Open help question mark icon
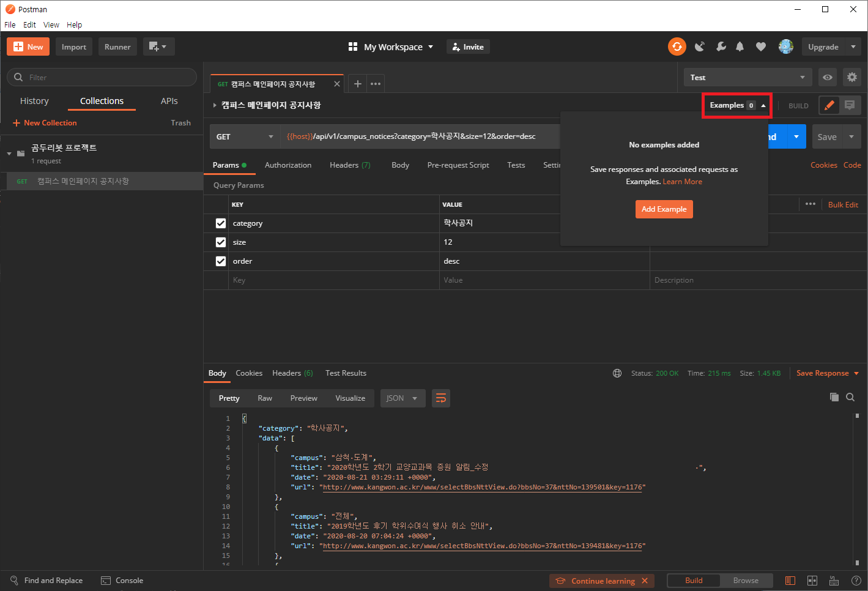Viewport: 868px width, 591px height. click(856, 581)
